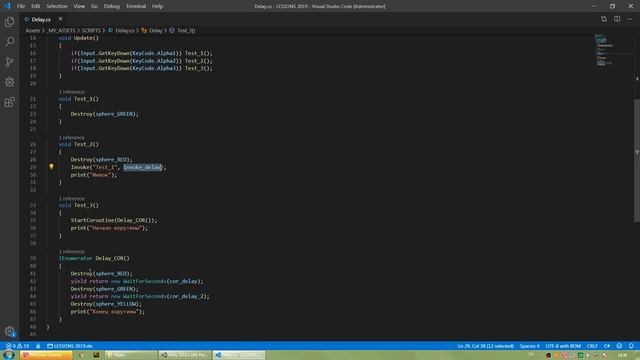Viewport: 640px width, 360px height.
Task: Switch to the VS Code taskbar button
Action: tap(239, 355)
